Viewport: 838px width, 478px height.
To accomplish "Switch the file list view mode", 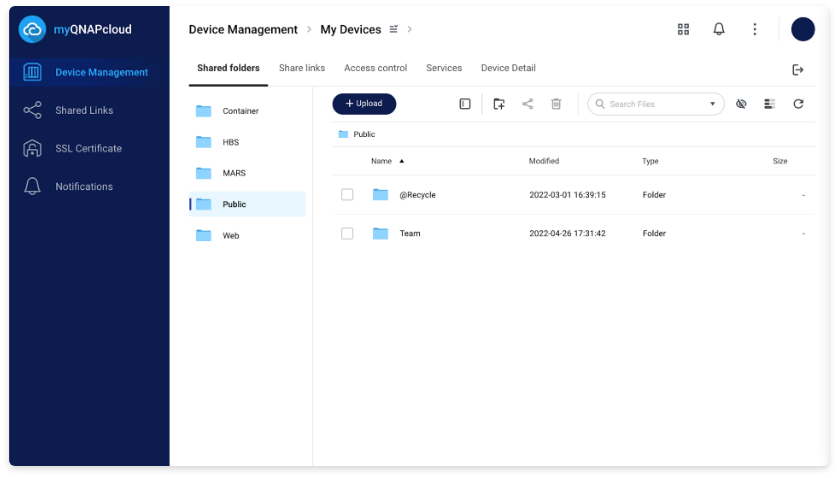I will (x=769, y=104).
